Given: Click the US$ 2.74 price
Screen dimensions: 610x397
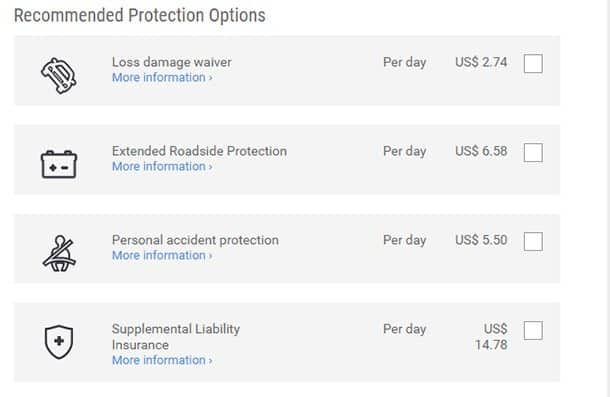Looking at the screenshot, I should [481, 62].
